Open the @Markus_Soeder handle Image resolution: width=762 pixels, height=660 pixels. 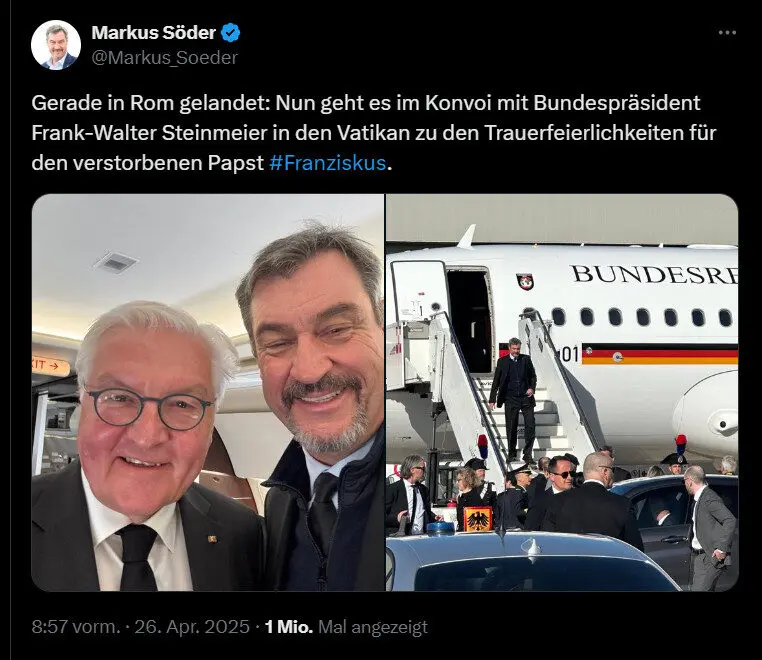pos(165,58)
